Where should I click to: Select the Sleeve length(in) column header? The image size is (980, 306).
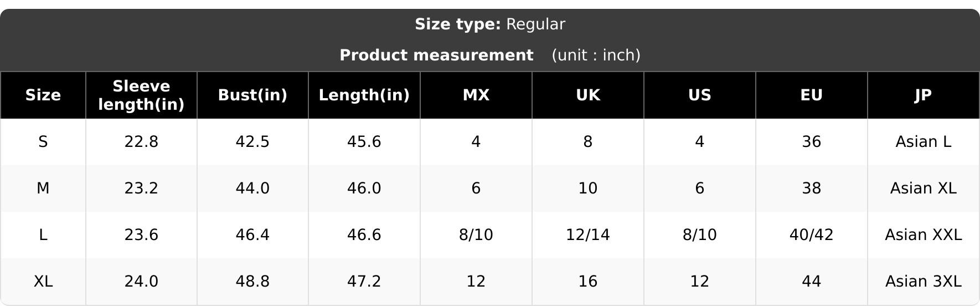pyautogui.click(x=141, y=95)
